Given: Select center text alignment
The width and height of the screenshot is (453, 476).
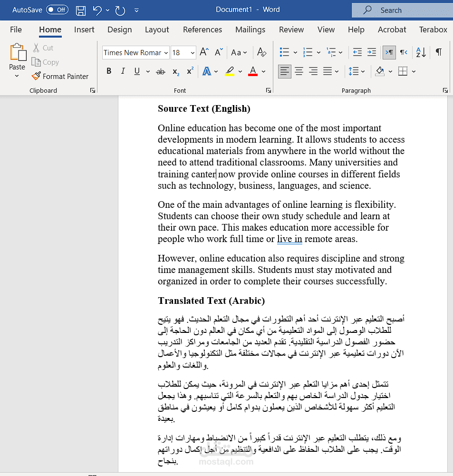Looking at the screenshot, I should tap(299, 71).
